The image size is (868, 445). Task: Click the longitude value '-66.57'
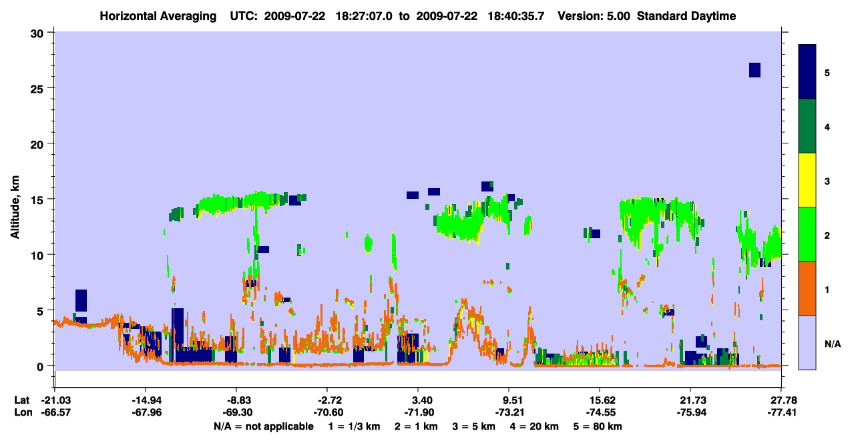click(x=55, y=413)
